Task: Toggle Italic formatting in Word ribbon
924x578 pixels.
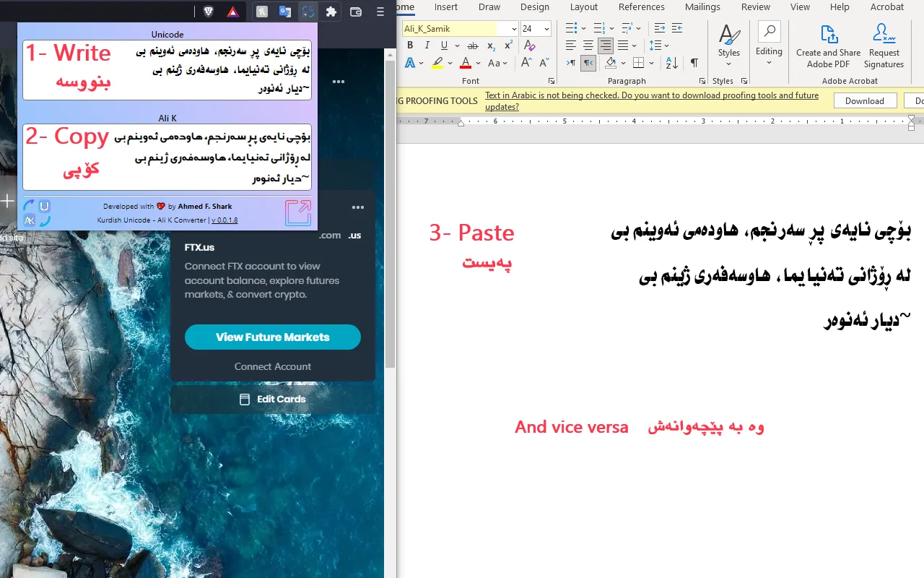Action: (x=427, y=46)
